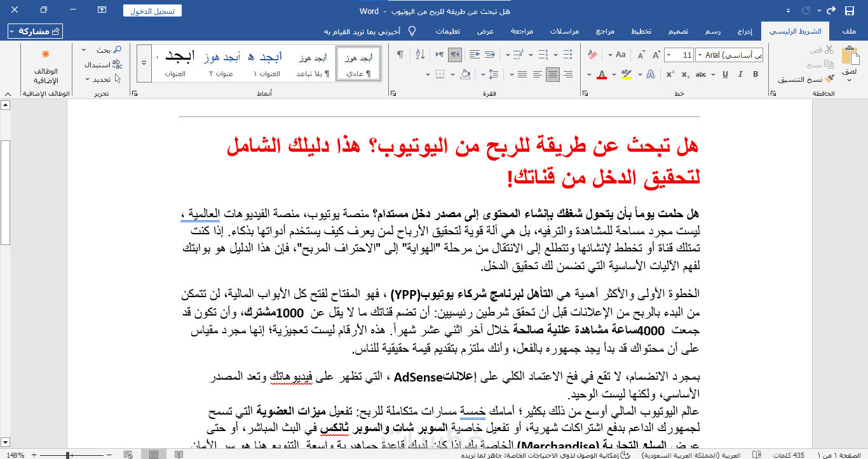Toggle Subscript formatting
868x459 pixels.
[686, 75]
